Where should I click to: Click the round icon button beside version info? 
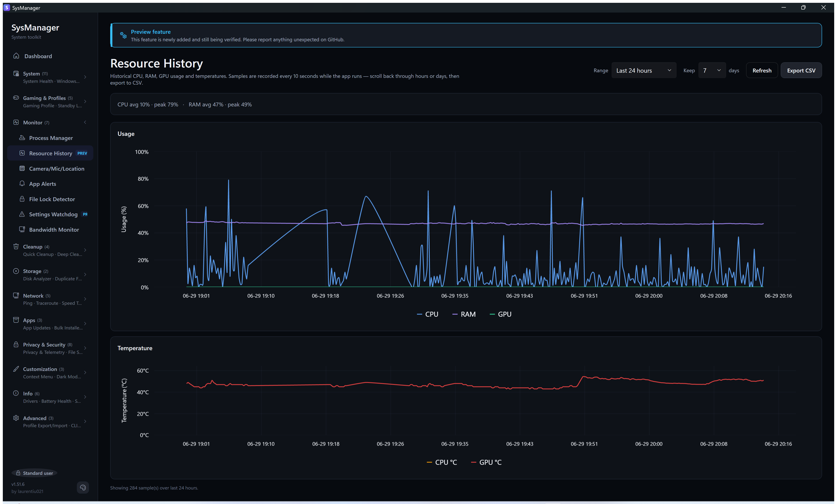(83, 487)
